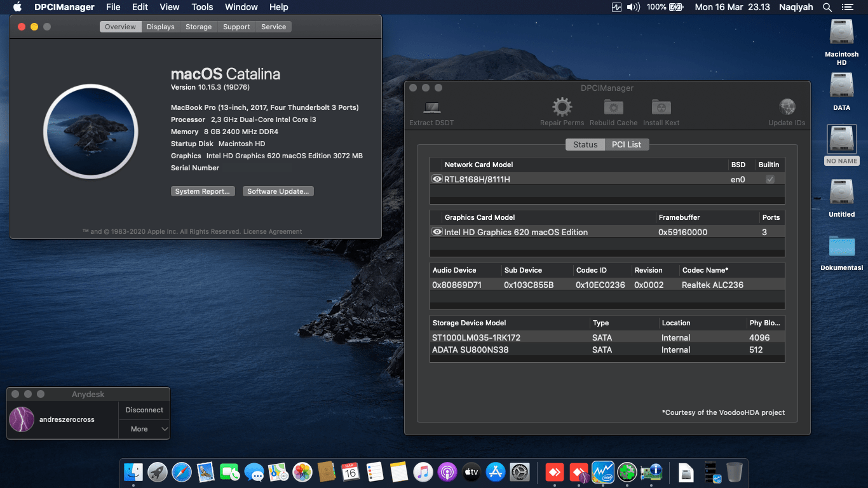This screenshot has height=488, width=868.
Task: Click the Rebuild Cache toolbar icon
Action: pyautogui.click(x=614, y=107)
